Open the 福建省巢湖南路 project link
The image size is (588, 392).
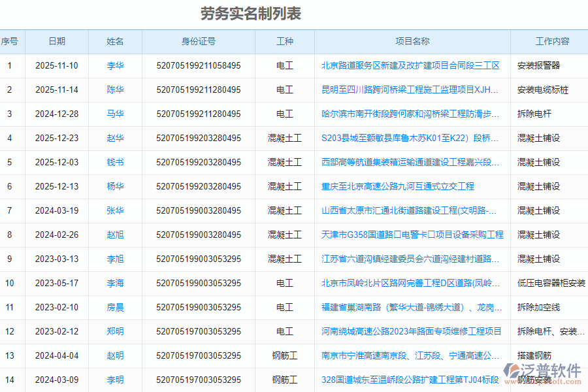[410, 307]
